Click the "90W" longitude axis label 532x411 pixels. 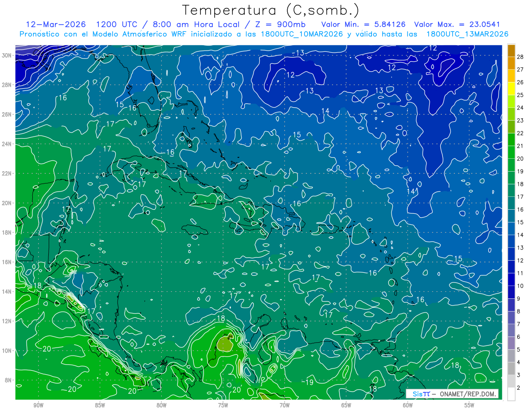38,405
